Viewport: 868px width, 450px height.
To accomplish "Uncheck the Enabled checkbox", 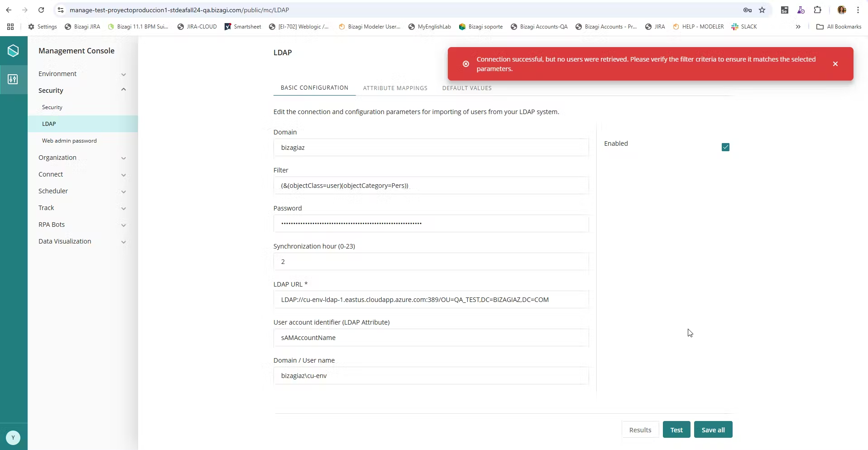I will pos(725,147).
